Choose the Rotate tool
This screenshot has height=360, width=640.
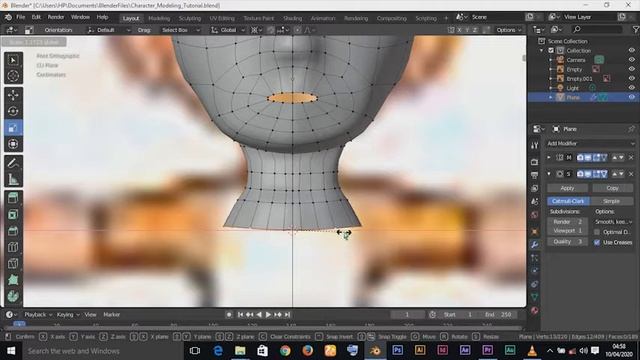coord(13,111)
